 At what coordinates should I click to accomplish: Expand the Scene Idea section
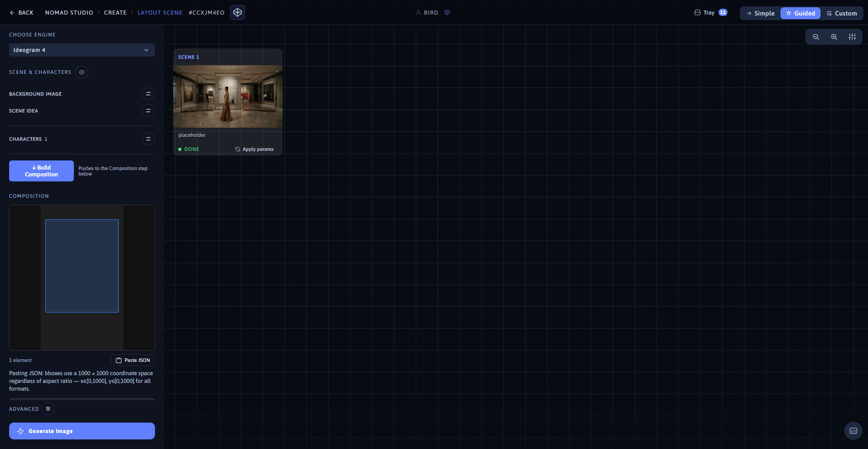coord(148,111)
